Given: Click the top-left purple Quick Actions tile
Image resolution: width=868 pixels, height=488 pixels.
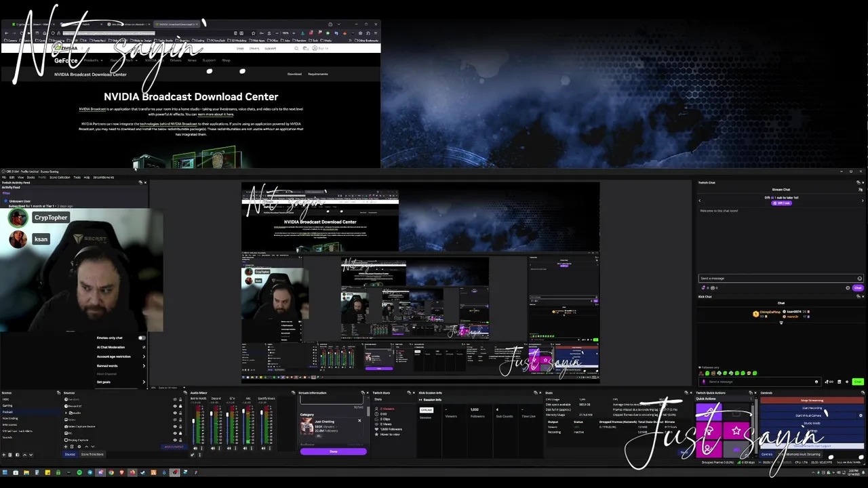Looking at the screenshot, I should tap(709, 412).
